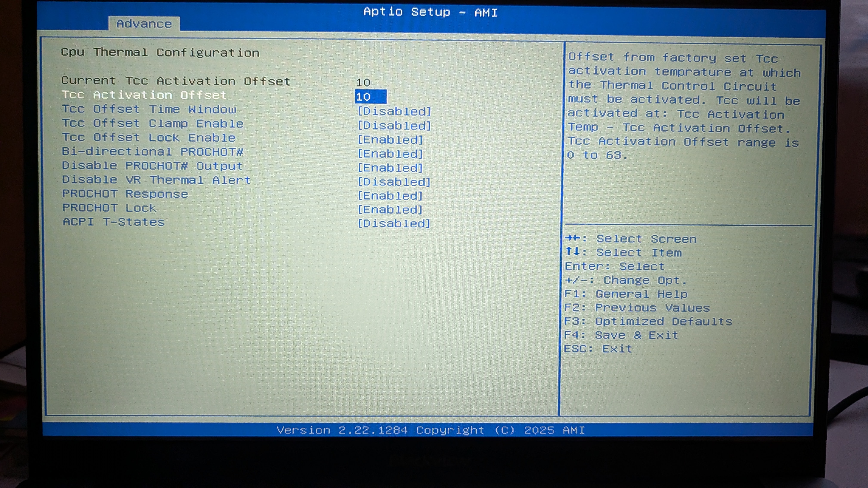Click the left-right arrows Select Screen icon
This screenshot has width=868, height=488.
[572, 238]
